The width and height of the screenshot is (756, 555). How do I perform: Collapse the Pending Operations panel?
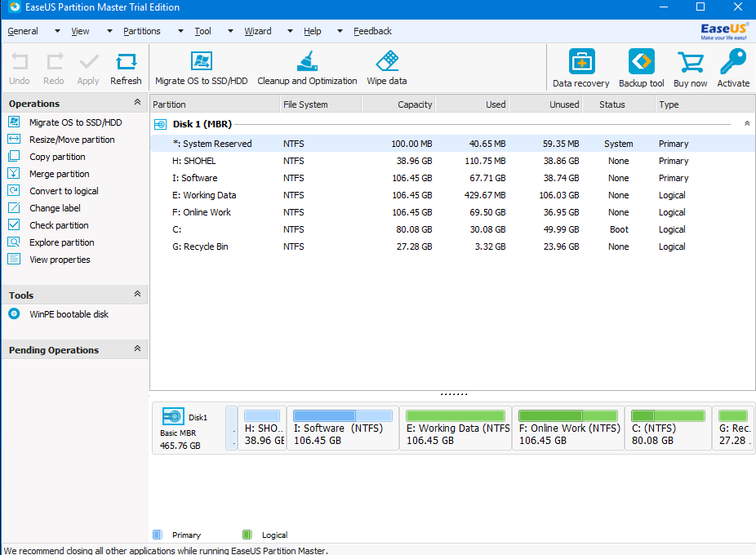137,349
